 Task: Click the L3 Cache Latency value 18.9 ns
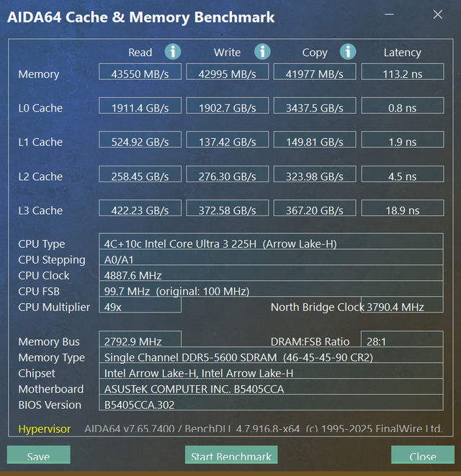coord(403,208)
